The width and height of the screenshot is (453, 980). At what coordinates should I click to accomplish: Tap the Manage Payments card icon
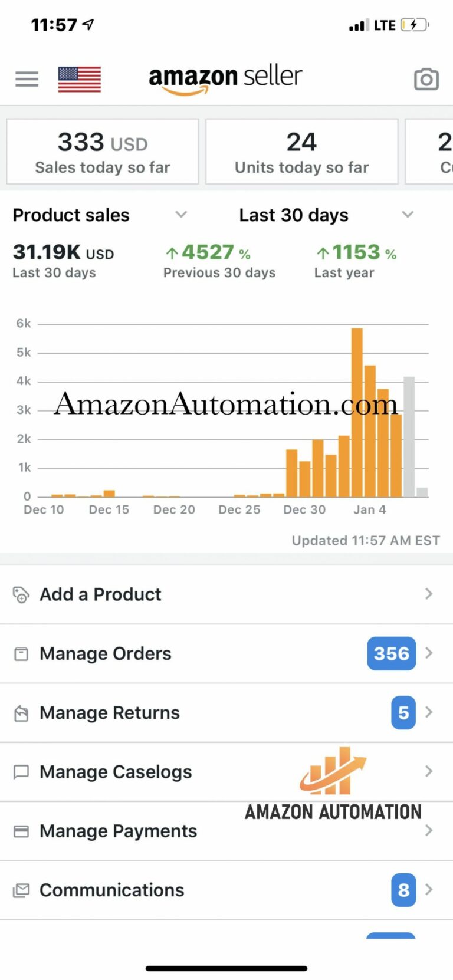[21, 831]
